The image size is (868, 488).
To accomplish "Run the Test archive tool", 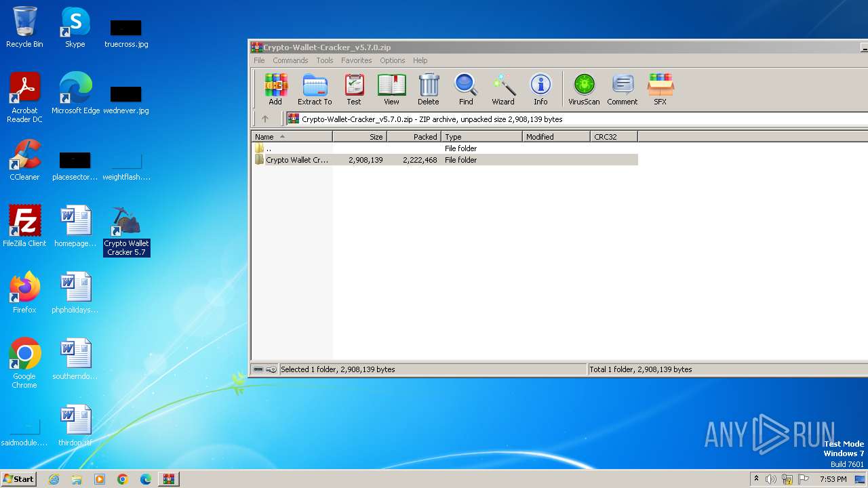I will [354, 89].
